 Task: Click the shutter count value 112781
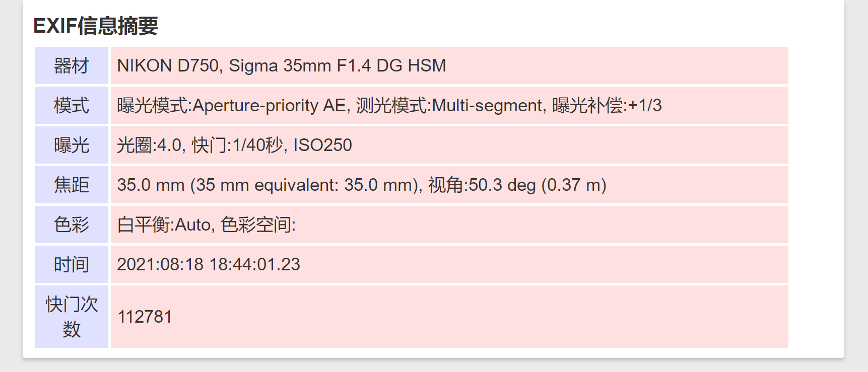(x=145, y=317)
